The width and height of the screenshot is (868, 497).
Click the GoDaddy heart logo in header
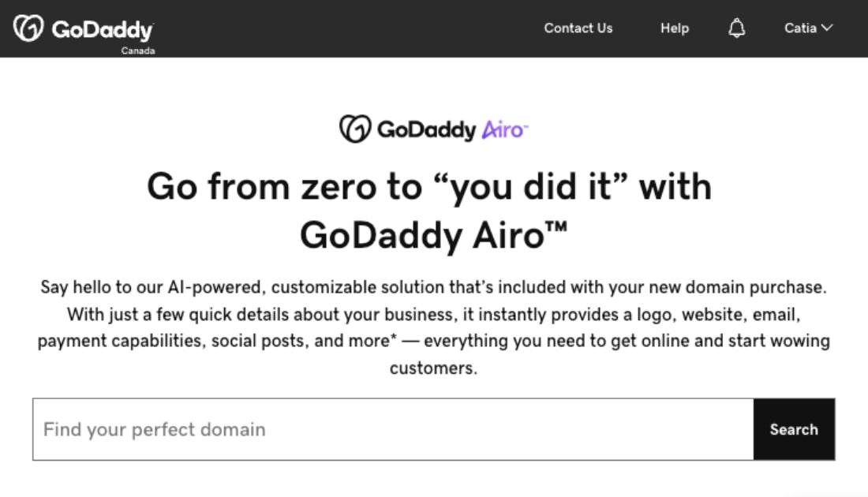click(28, 28)
